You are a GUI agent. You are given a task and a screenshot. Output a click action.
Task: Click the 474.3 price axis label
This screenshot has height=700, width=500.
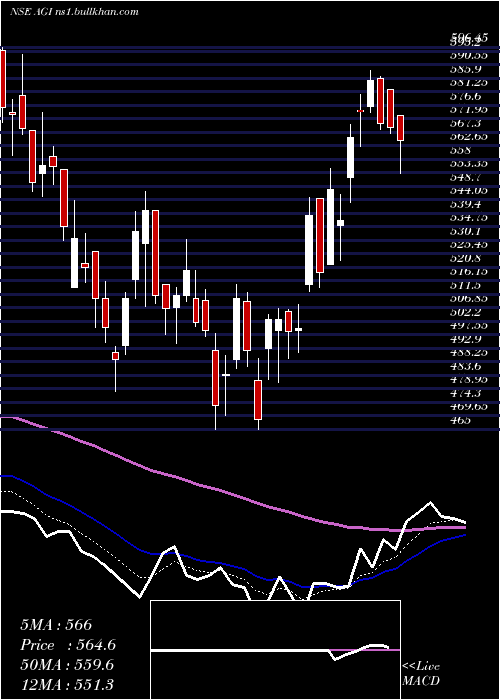[465, 393]
